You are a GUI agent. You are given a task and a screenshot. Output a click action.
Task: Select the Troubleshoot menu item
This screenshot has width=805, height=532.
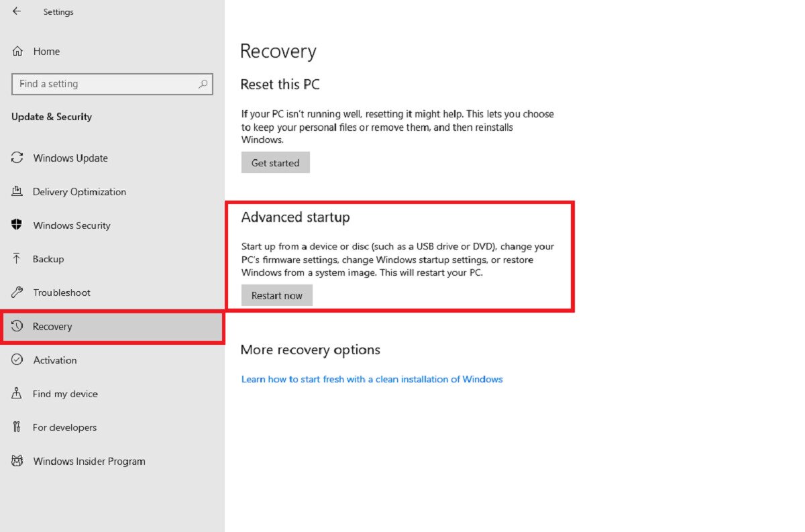pos(62,292)
